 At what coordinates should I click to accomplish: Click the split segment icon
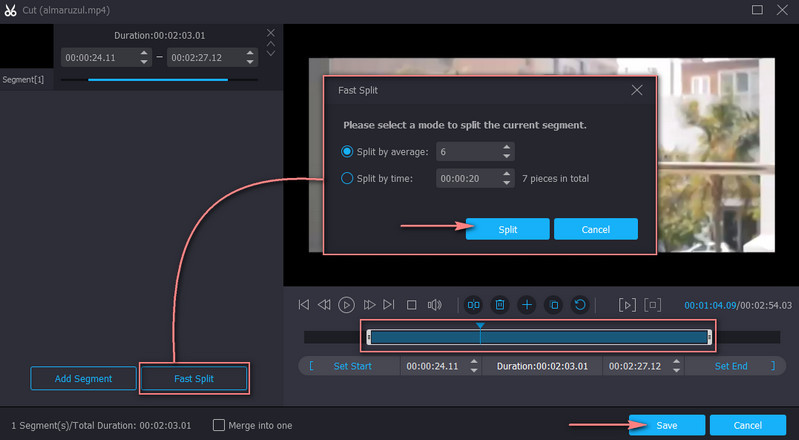click(x=474, y=305)
